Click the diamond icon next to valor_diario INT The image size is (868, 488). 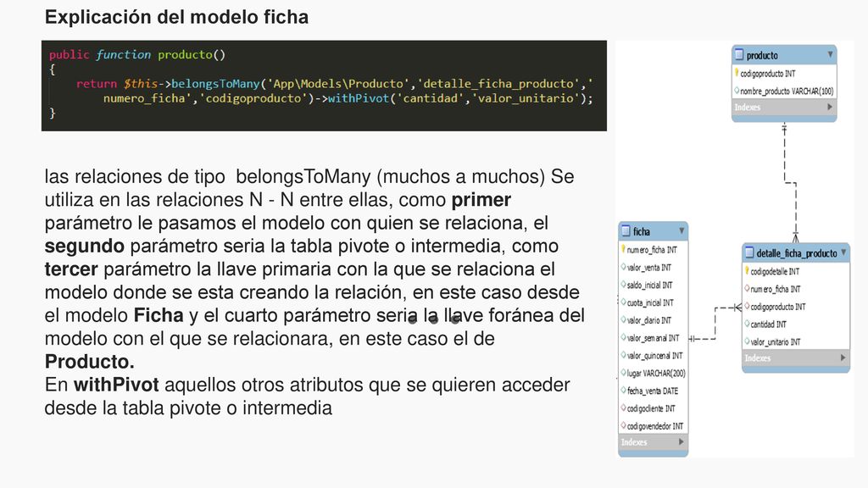[623, 319]
